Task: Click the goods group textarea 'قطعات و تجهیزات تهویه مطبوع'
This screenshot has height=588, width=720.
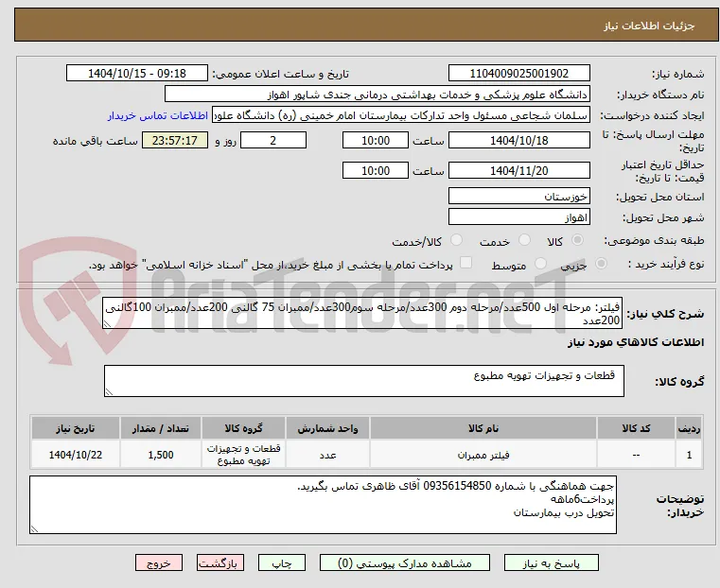Action: [x=363, y=381]
